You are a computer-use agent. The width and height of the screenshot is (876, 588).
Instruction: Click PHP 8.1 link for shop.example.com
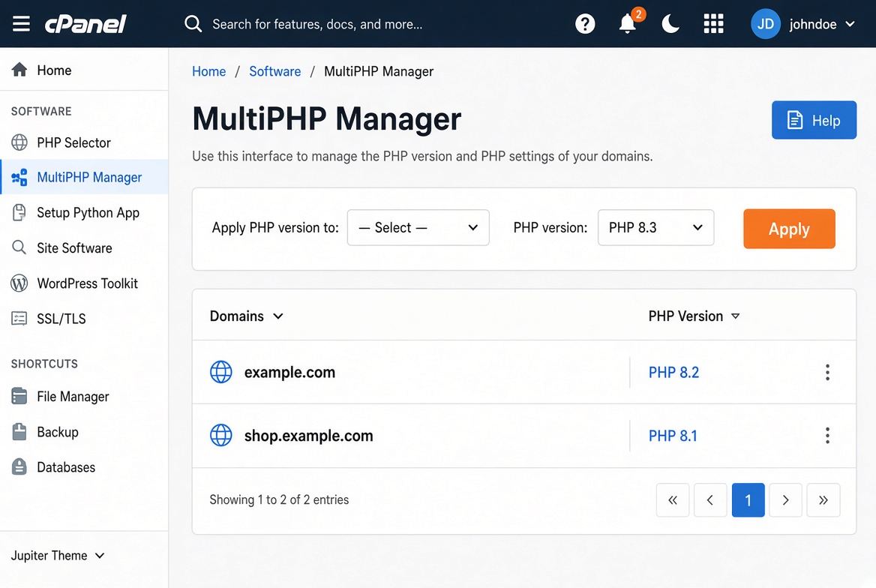click(x=673, y=436)
